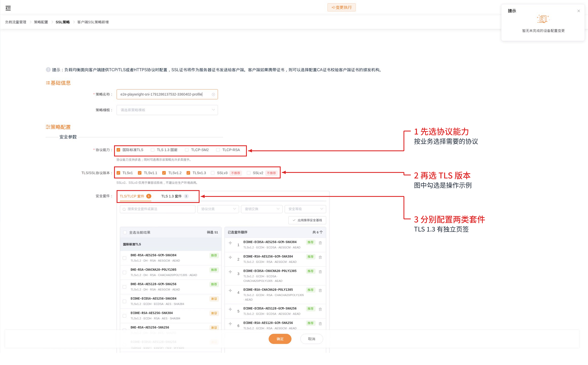Delete ECDHE-ECDSA-AES128-GCM-SHA256 from selected suites
The width and height of the screenshot is (588, 365).
point(320,309)
